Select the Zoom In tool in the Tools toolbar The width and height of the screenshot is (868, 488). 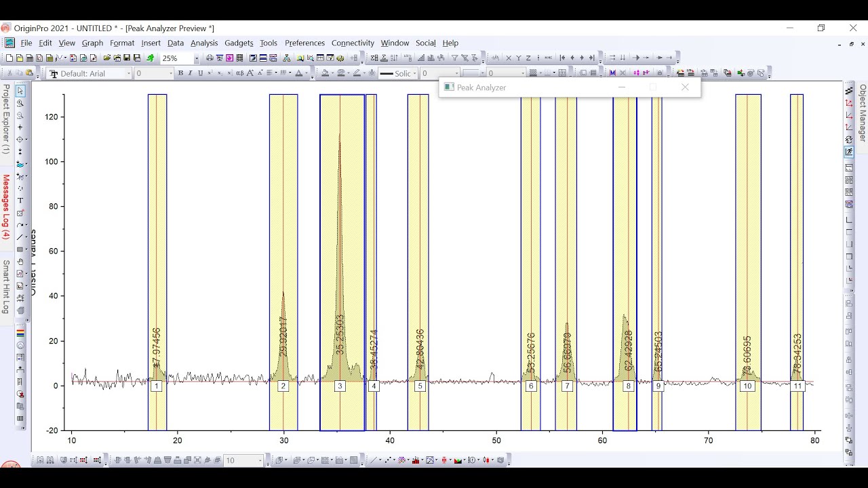pos(20,103)
